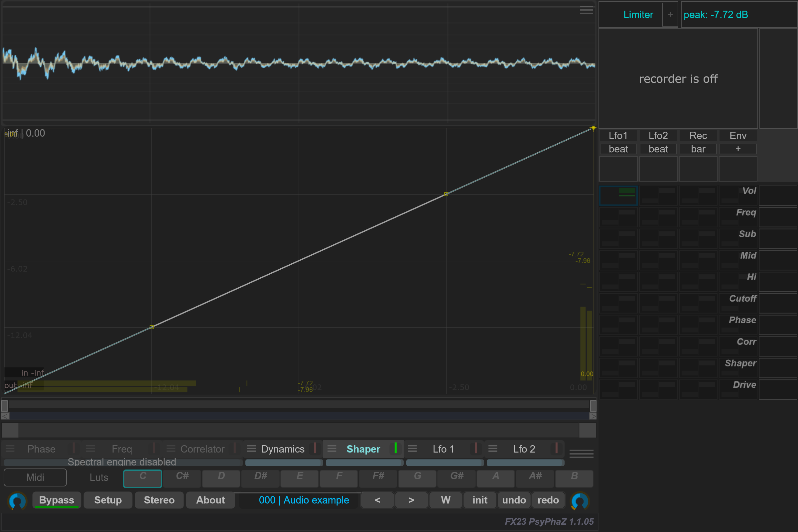The width and height of the screenshot is (798, 532).
Task: Open the module strip menu lines at right
Action: point(581,454)
